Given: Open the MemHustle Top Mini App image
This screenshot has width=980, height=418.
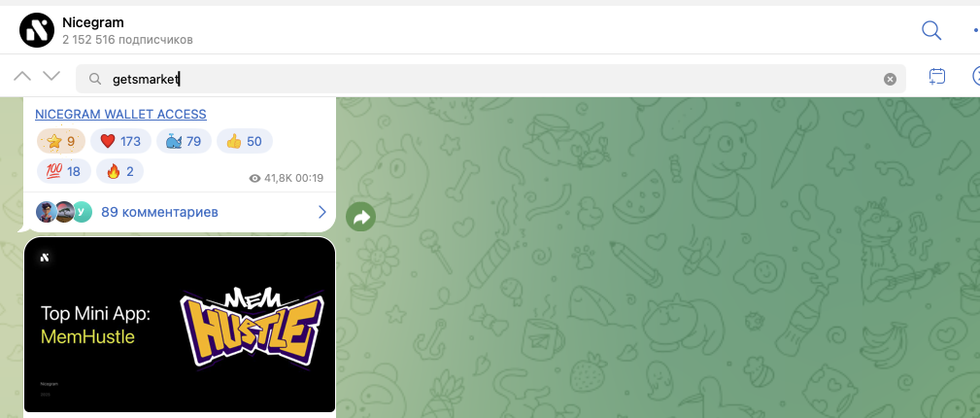Looking at the screenshot, I should tap(180, 324).
